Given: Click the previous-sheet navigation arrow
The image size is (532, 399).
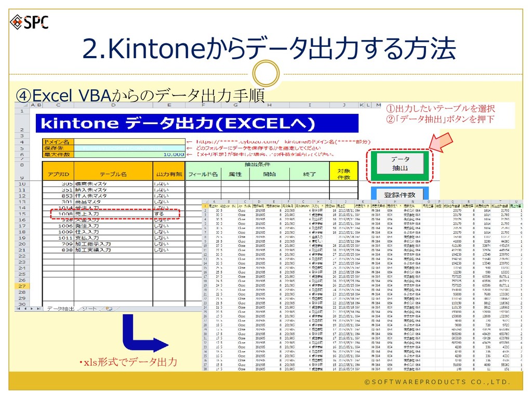Looking at the screenshot, I should coord(25,309).
